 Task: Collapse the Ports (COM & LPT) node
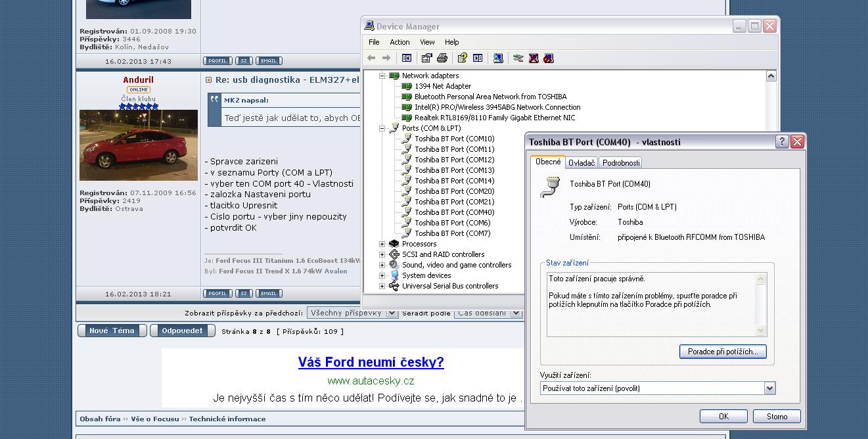(382, 128)
